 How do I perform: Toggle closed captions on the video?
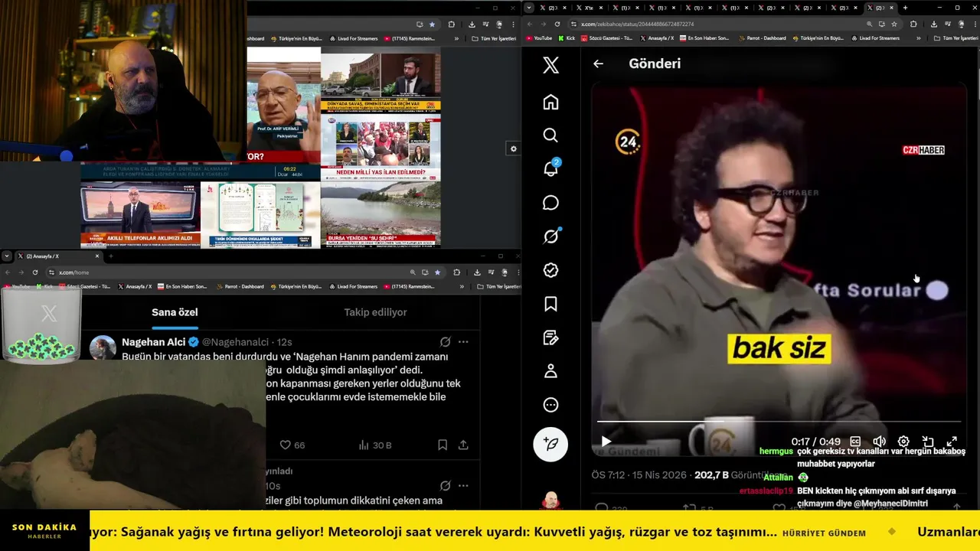pos(855,442)
